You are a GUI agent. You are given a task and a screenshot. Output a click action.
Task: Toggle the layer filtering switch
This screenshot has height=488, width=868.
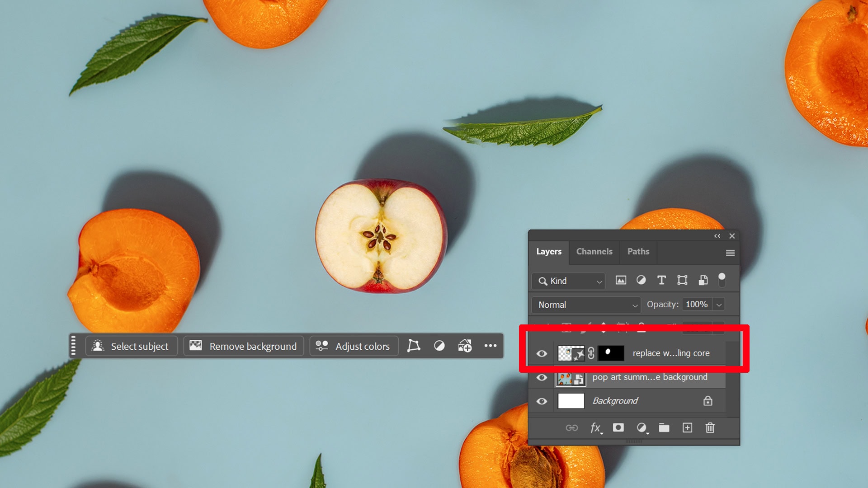point(722,280)
